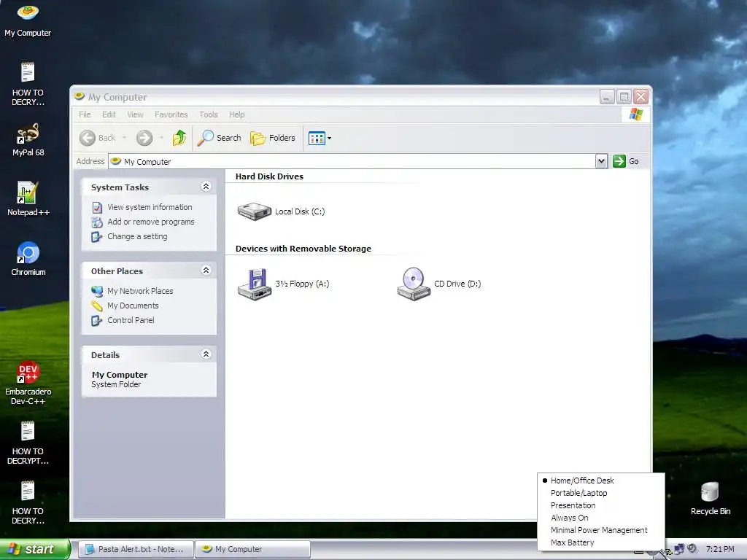Click the View system information icon
Viewport: 747px width, 560px height.
tap(97, 208)
